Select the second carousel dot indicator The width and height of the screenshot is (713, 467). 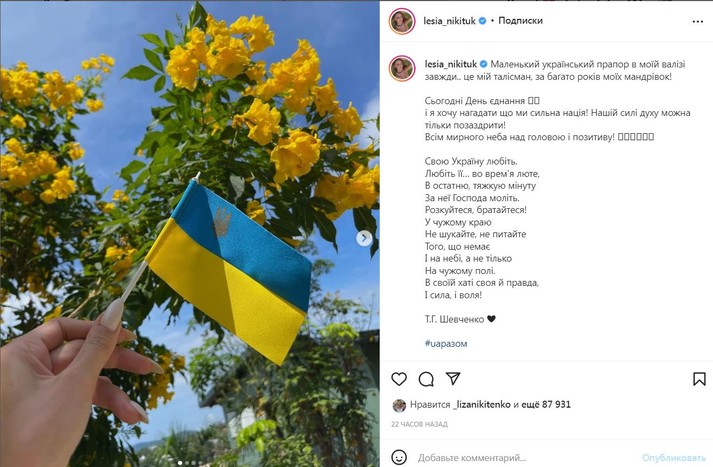[187, 463]
